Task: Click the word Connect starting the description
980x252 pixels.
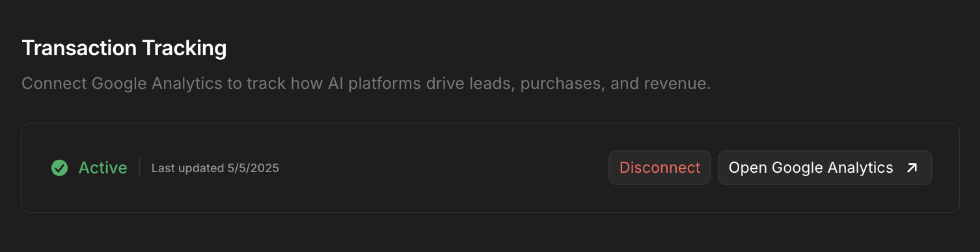Action: pyautogui.click(x=54, y=84)
